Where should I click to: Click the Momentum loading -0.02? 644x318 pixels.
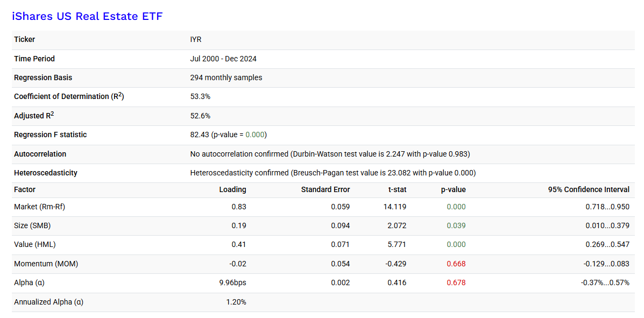(x=238, y=264)
